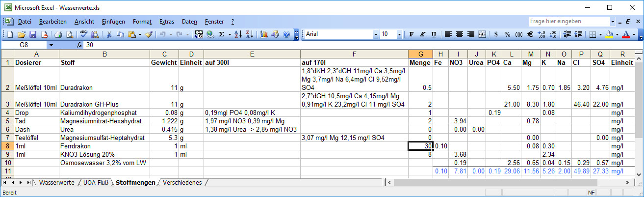
Task: Sort ascending A to Z
Action: tap(238, 34)
